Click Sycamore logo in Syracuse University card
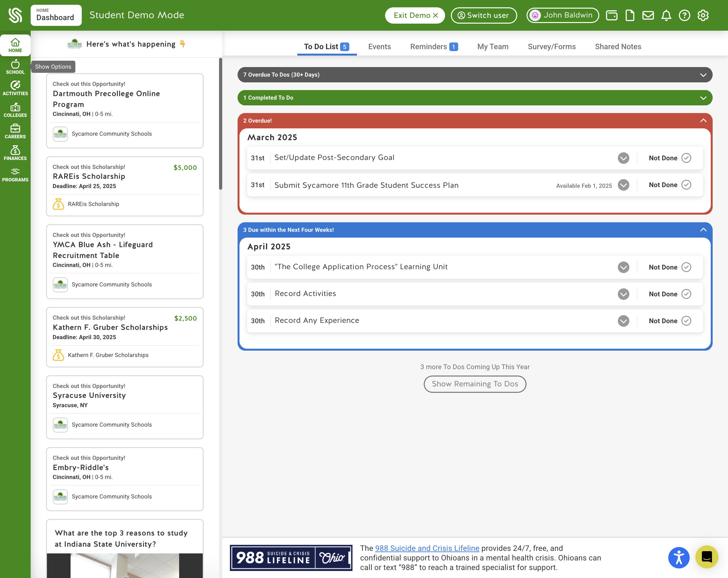728x578 pixels. 60,425
